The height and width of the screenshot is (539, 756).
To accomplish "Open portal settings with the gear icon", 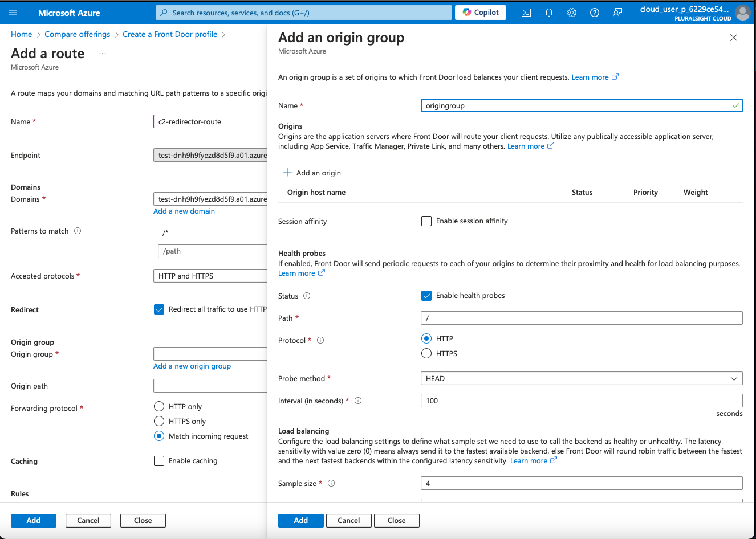I will tap(572, 13).
